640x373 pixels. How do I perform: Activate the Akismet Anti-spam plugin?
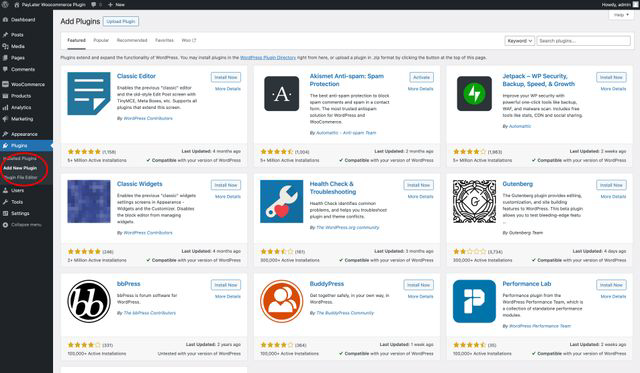pyautogui.click(x=421, y=77)
